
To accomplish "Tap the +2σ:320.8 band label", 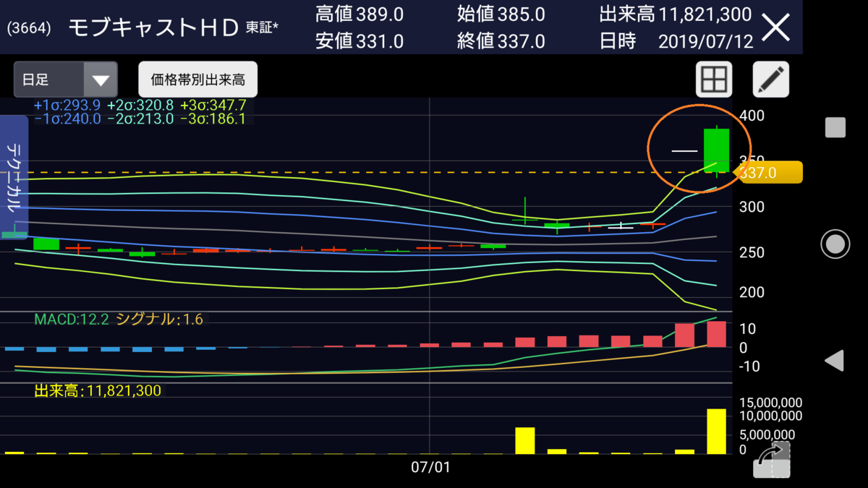I will point(140,106).
